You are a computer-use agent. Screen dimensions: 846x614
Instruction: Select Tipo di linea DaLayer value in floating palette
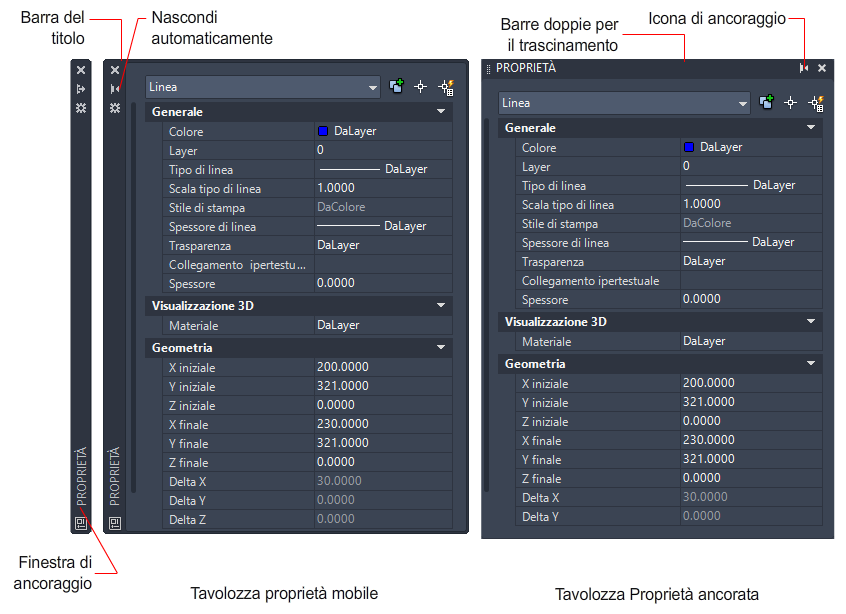(x=383, y=169)
